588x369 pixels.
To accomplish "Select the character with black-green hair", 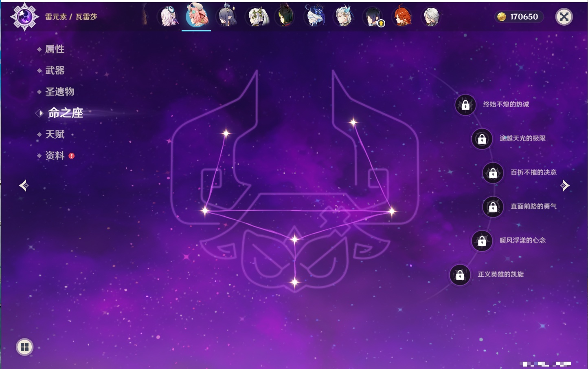I will pos(285,16).
